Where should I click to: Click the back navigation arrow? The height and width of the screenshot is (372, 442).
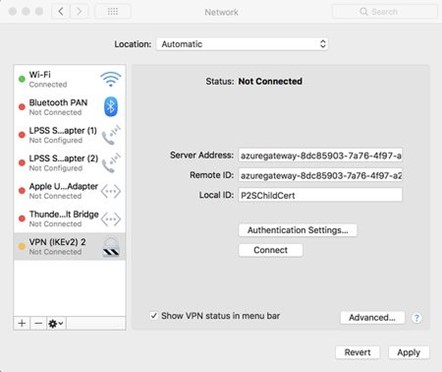coord(61,12)
